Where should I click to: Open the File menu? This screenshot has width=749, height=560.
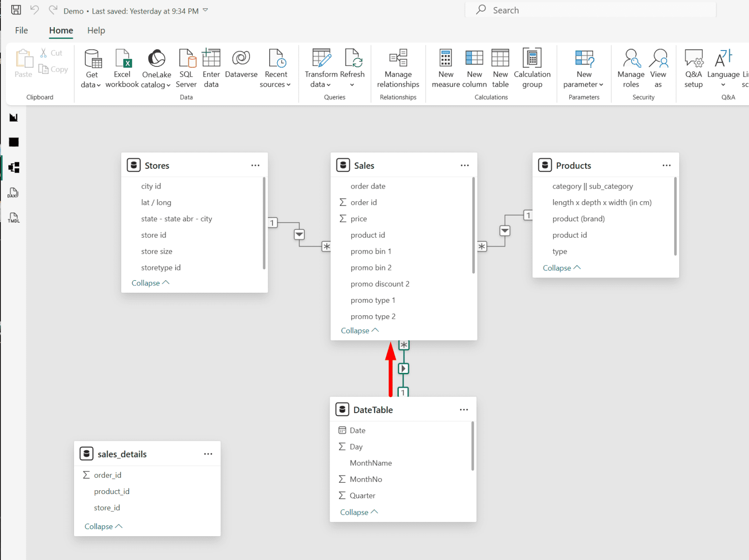click(22, 30)
